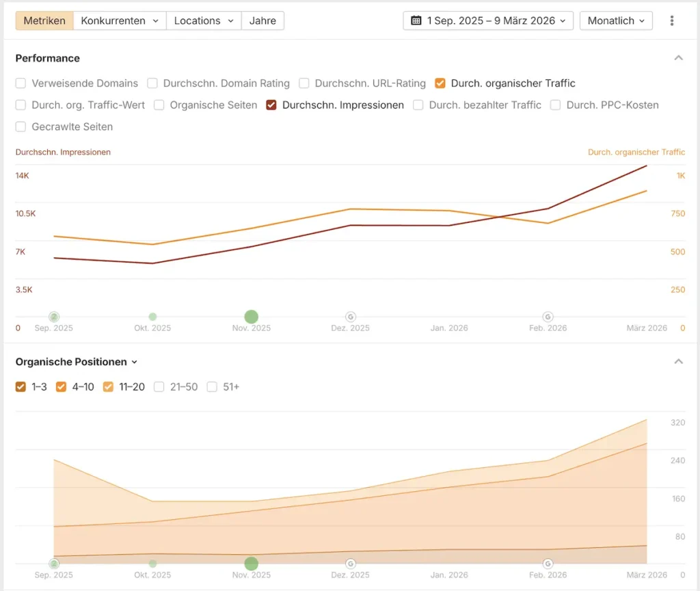The height and width of the screenshot is (591, 700).
Task: Enable Durchschn. Domain Rating checkbox
Action: [x=152, y=83]
